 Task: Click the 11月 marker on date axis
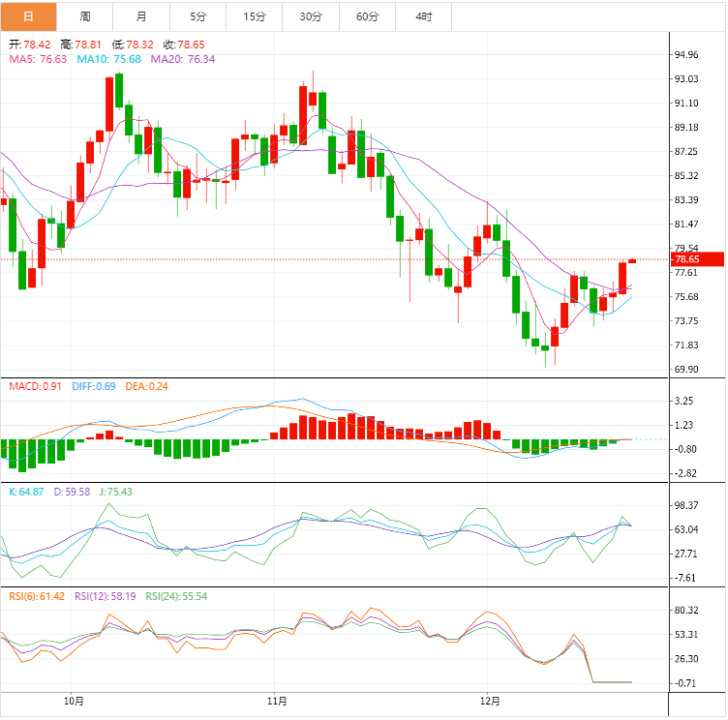[276, 701]
